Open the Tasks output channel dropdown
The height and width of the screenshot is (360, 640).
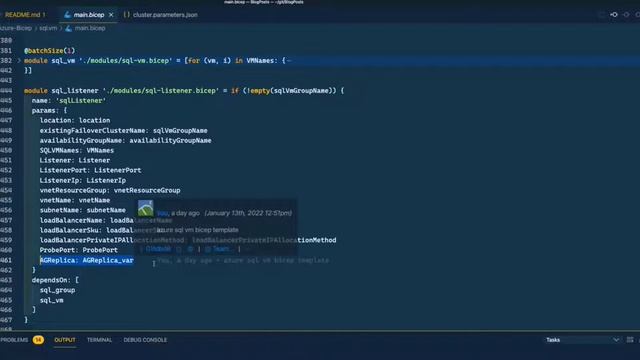[x=582, y=340]
